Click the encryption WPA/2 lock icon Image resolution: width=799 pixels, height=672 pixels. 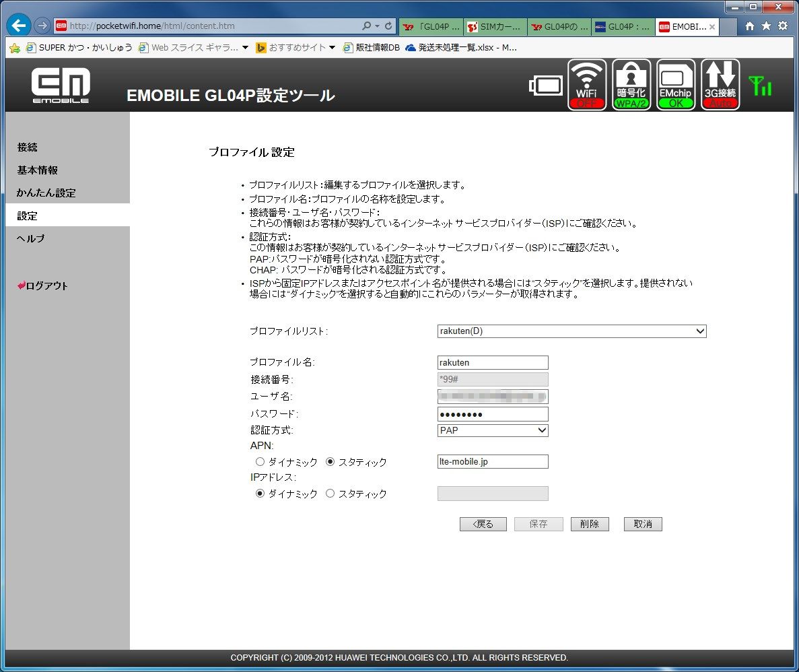point(631,85)
